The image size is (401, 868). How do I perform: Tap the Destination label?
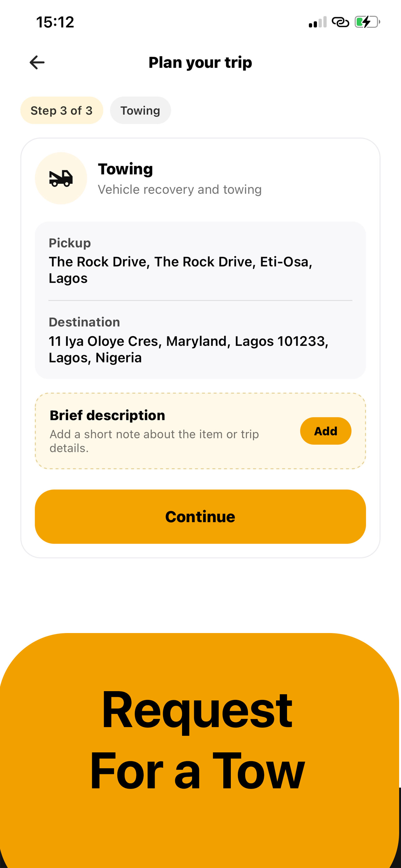tap(84, 322)
